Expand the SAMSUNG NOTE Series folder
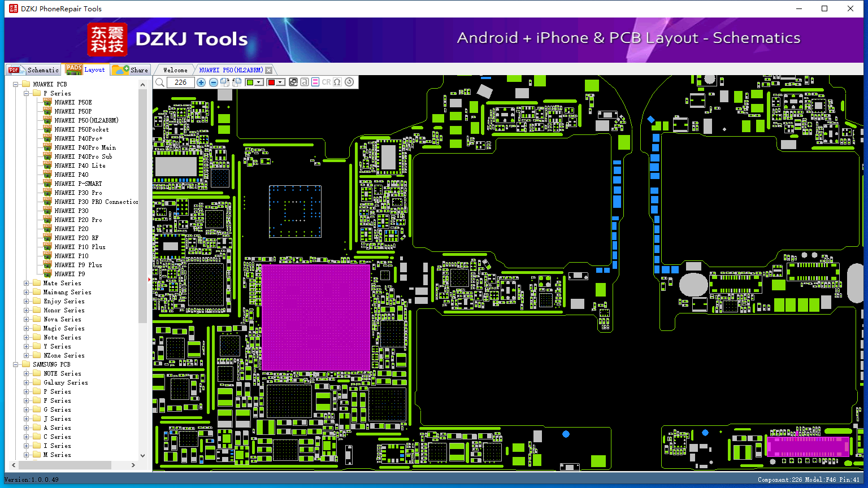The height and width of the screenshot is (488, 868). [27, 373]
